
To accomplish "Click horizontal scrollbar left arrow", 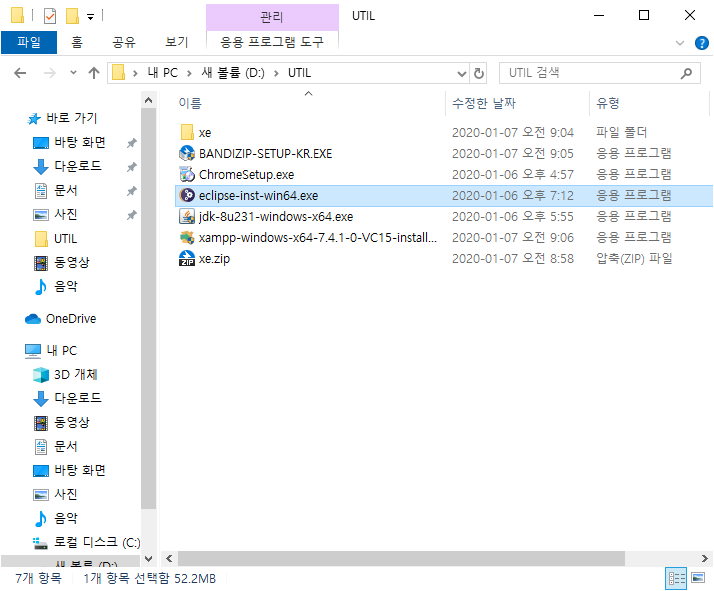I will point(169,558).
